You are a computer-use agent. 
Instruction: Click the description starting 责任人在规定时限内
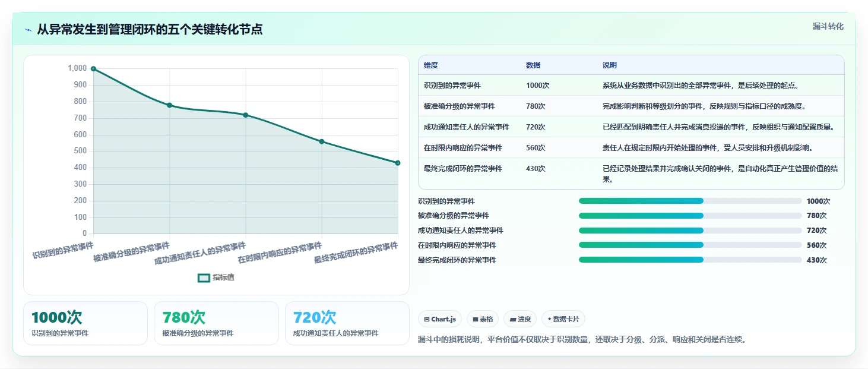pyautogui.click(x=708, y=148)
